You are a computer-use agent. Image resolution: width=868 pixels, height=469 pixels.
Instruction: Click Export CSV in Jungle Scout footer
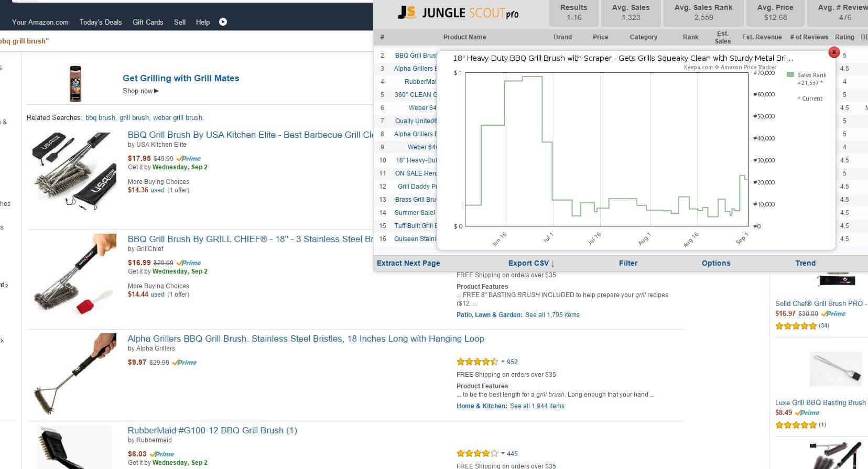pos(531,263)
